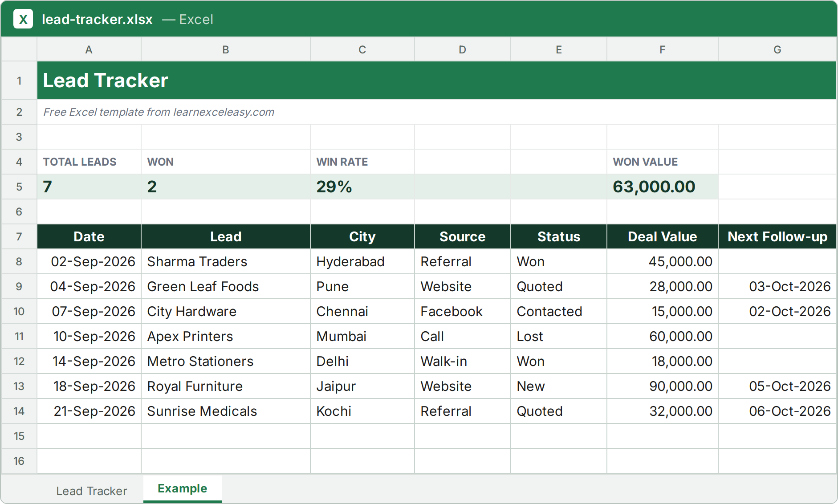Click the Date column header cell

89,236
